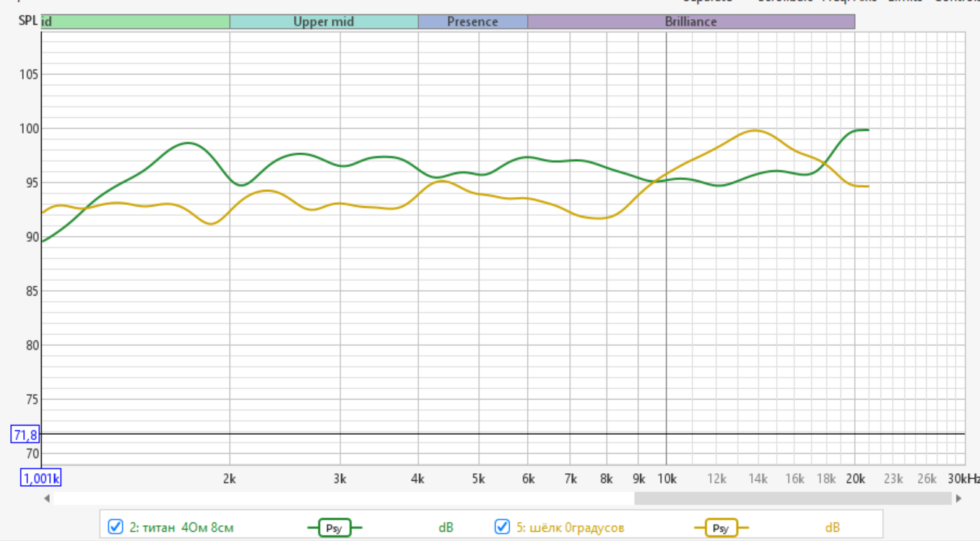Click the 100 value on the SPL axis
Image resolution: width=980 pixels, height=541 pixels.
click(30, 129)
